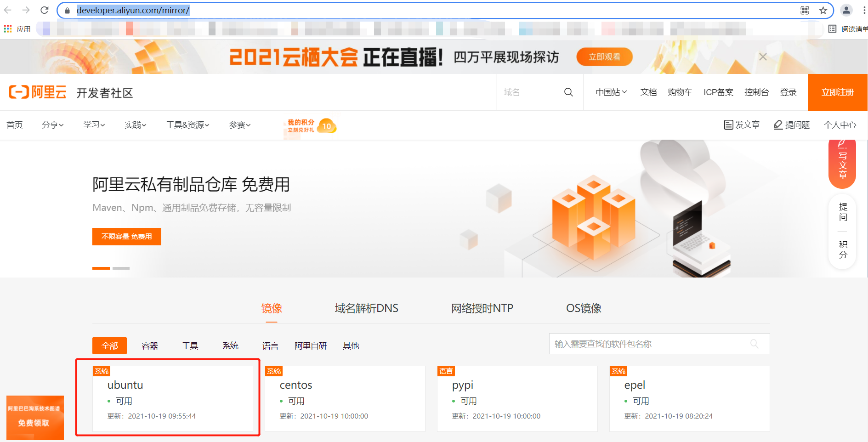Click the 提问题 pencil icon

pos(778,125)
